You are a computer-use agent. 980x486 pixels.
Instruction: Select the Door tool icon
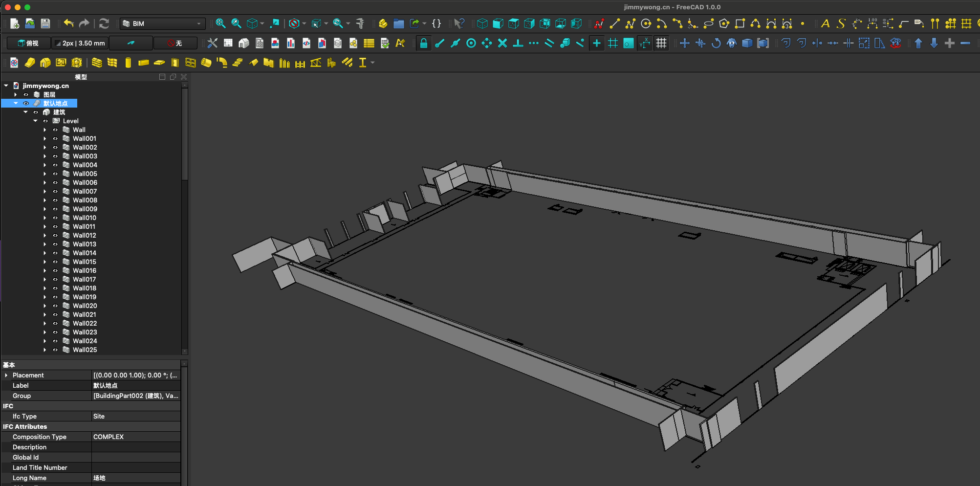(174, 63)
